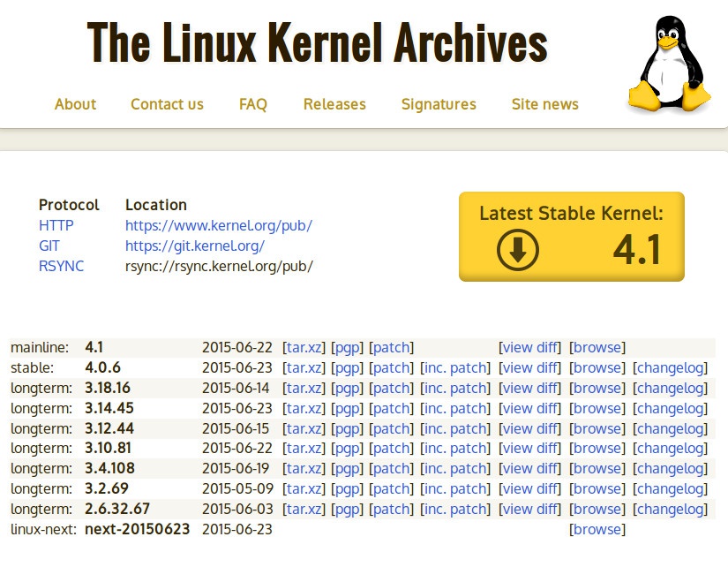
Task: Download tar.xz for mainline 4.1
Action: [x=303, y=348]
